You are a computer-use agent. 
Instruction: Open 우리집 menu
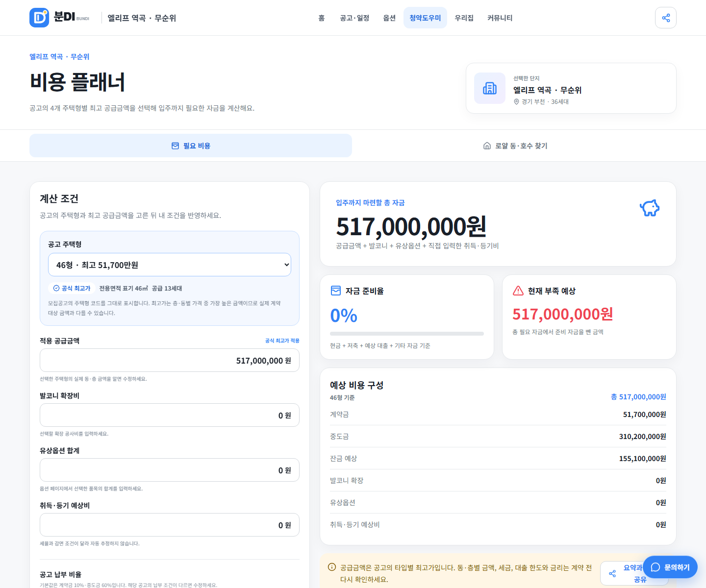pyautogui.click(x=464, y=18)
